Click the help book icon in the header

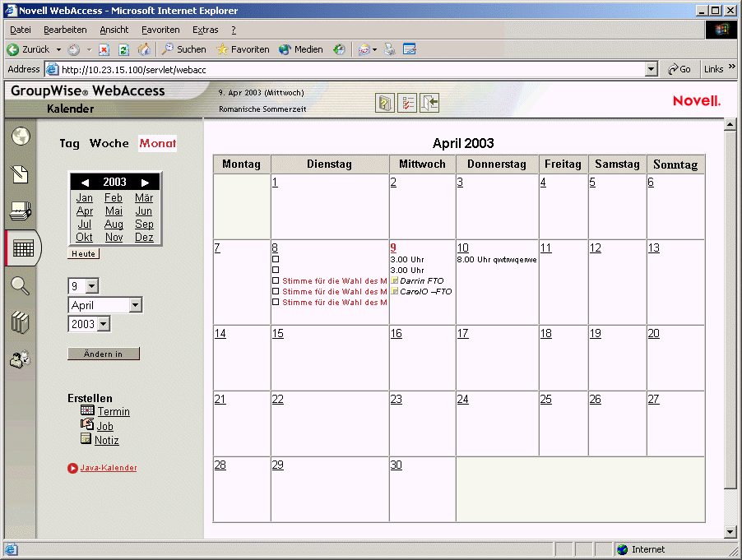[x=385, y=103]
